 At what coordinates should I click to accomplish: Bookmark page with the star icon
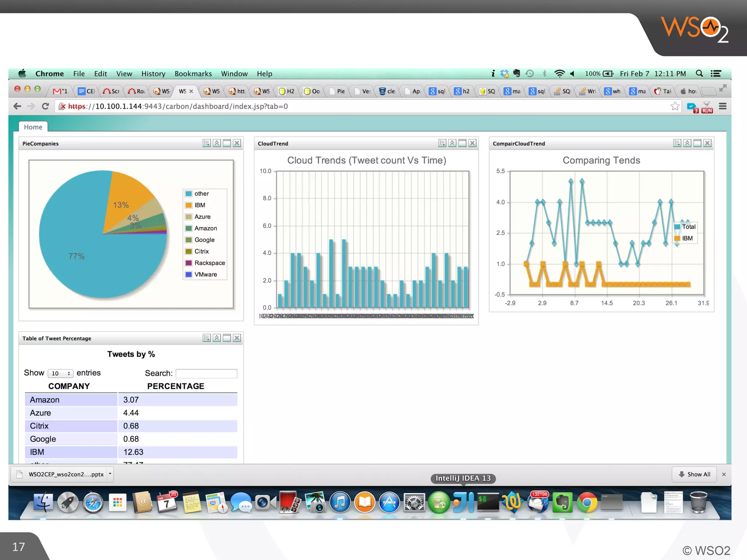point(675,106)
